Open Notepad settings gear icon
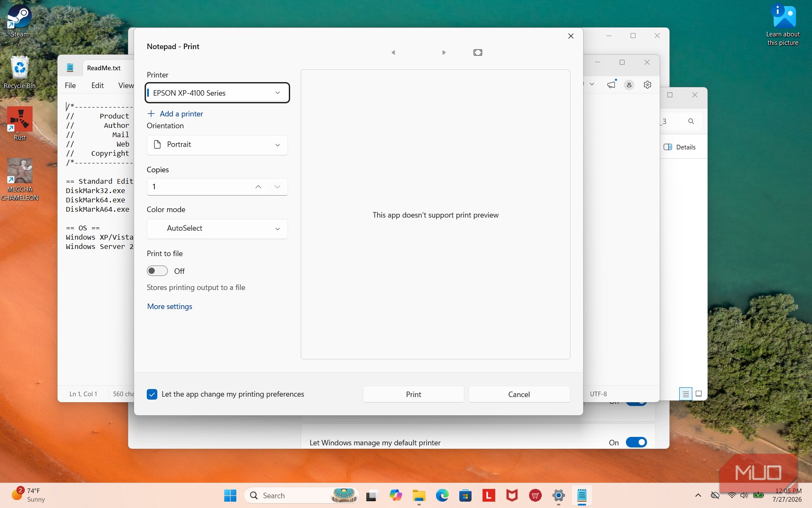Viewport: 812px width, 508px height. click(x=647, y=85)
